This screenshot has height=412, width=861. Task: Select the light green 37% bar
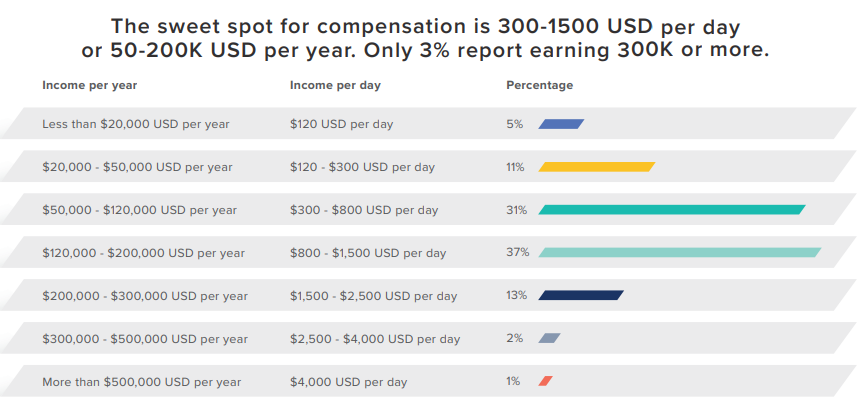click(680, 253)
